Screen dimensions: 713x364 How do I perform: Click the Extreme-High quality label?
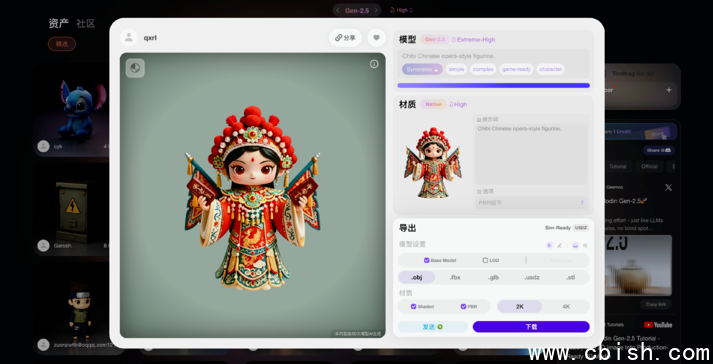click(473, 40)
